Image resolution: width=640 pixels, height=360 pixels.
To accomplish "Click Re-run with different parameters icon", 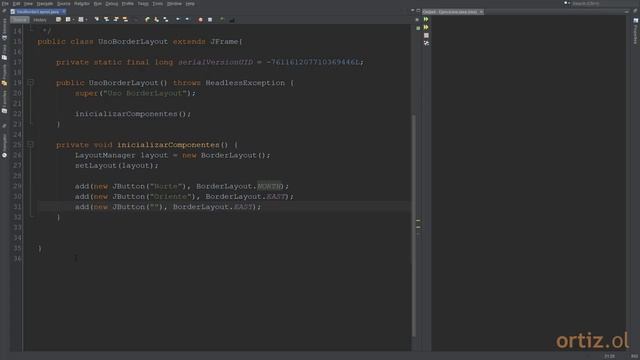I will click(x=426, y=27).
